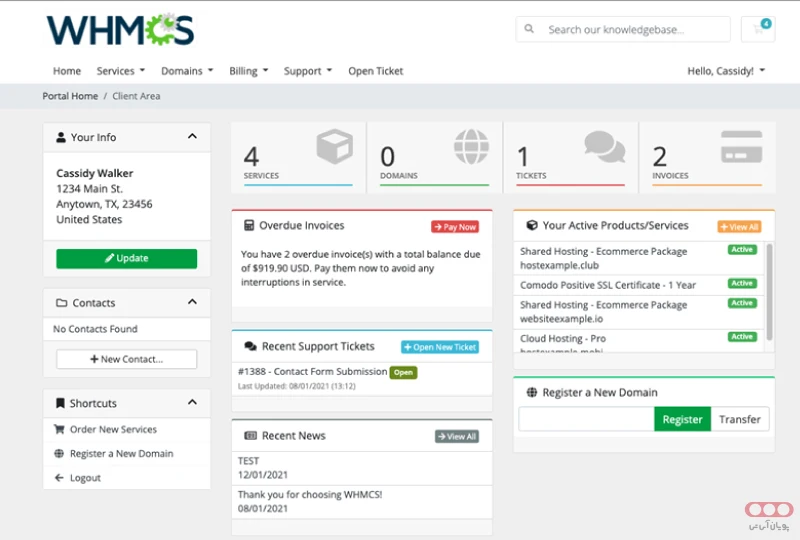Click the Transfer domain button
Screen dimensions: 800x540
[x=740, y=419]
